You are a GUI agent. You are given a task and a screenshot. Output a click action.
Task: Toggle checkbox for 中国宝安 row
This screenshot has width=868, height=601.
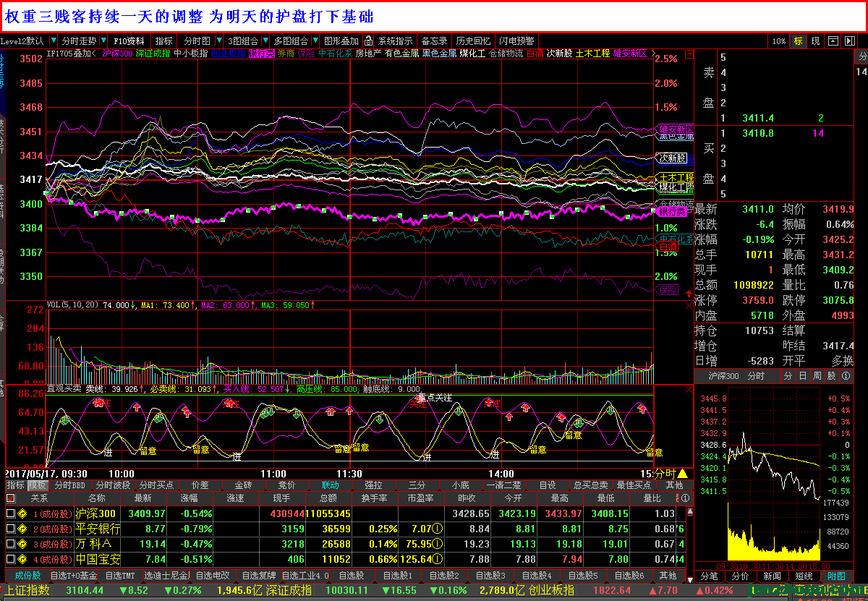pos(10,559)
